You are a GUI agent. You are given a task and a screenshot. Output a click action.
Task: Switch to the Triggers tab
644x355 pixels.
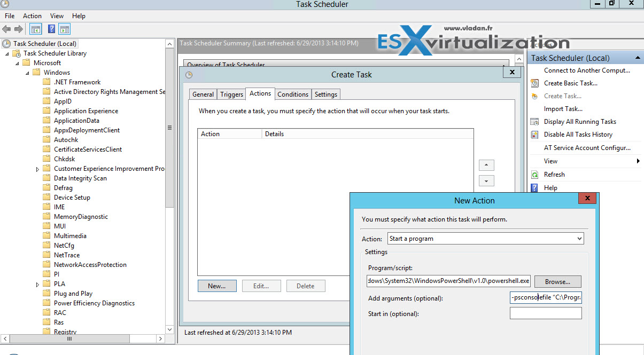(231, 94)
